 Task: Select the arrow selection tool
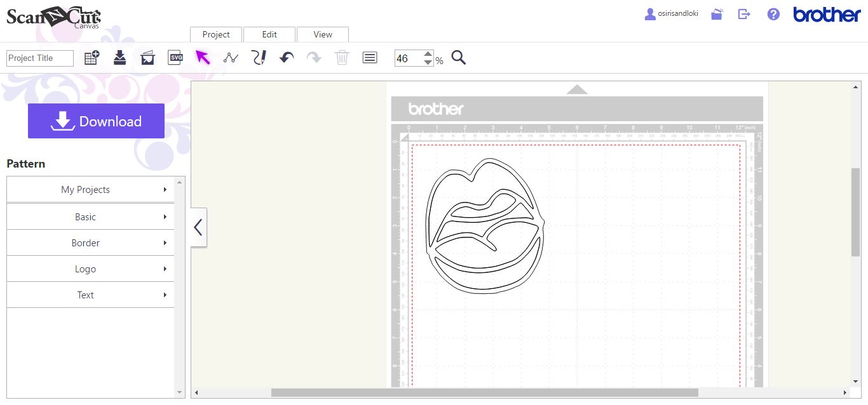coord(203,57)
